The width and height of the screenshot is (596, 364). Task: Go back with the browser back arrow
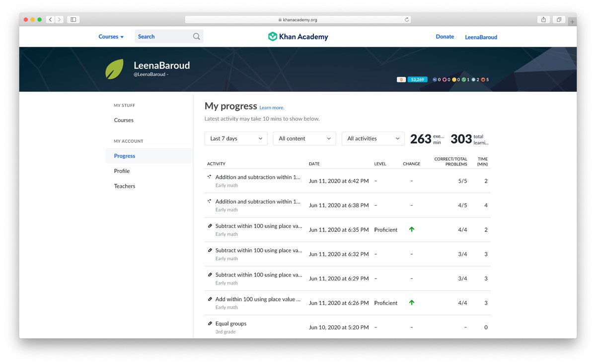51,19
